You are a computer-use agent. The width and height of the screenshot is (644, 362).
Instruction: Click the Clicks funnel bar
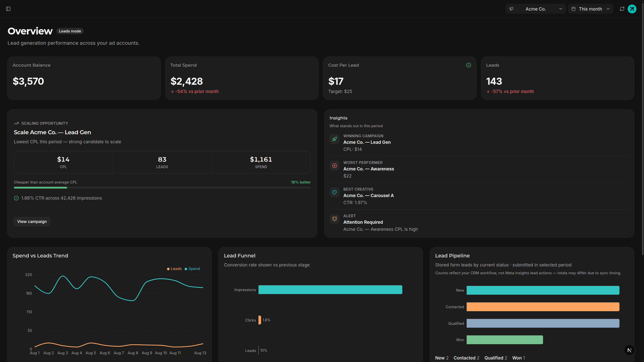[260, 320]
